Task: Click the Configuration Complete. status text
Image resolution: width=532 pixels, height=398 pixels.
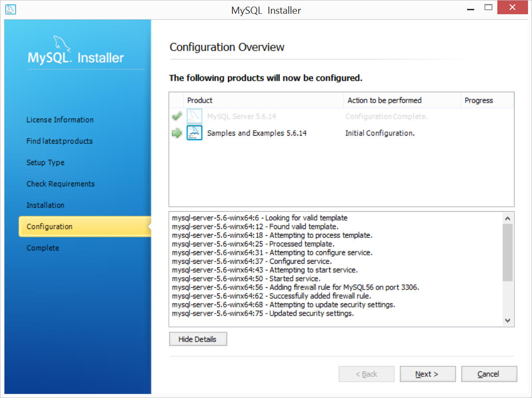Action: click(386, 117)
